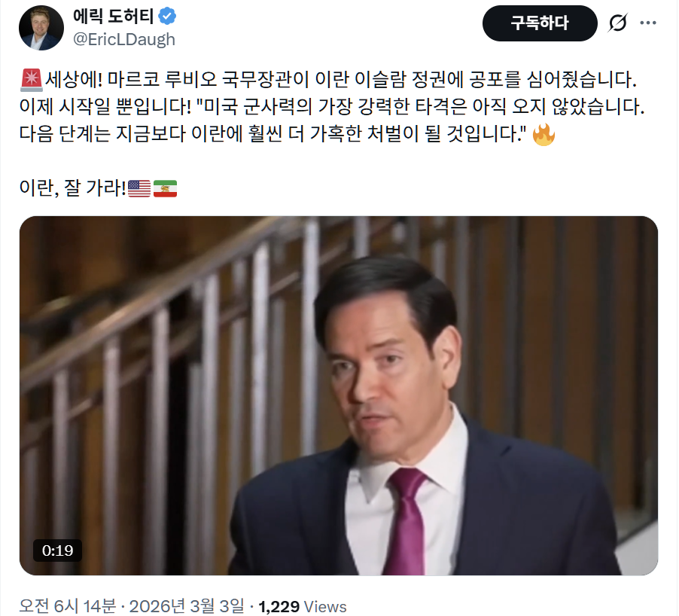This screenshot has width=679, height=616.
Task: Click the 1,229 Views count
Action: [303, 606]
